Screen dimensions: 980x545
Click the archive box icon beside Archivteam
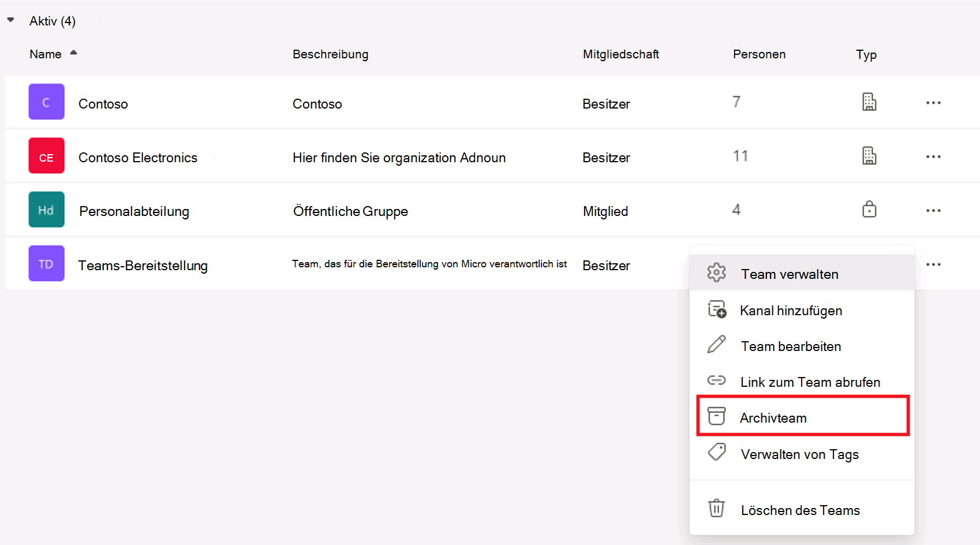(716, 416)
